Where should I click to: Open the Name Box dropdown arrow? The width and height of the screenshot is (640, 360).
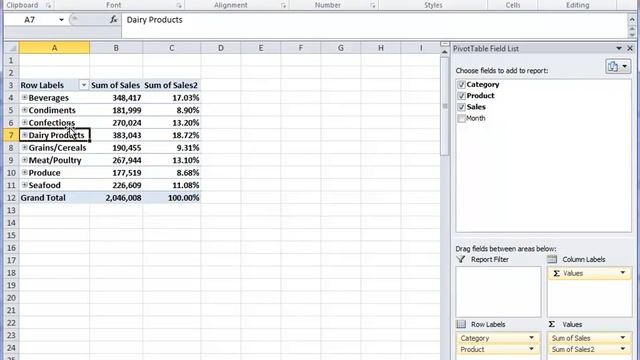coord(61,20)
